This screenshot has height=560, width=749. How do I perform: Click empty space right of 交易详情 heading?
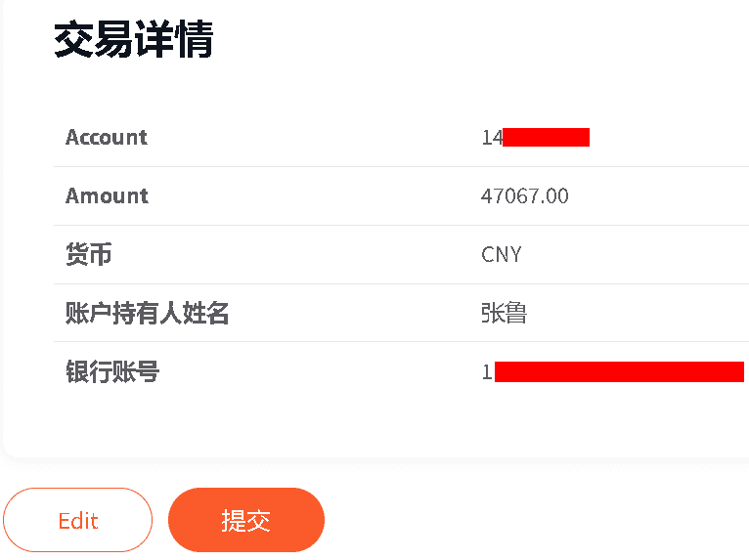pos(469,40)
